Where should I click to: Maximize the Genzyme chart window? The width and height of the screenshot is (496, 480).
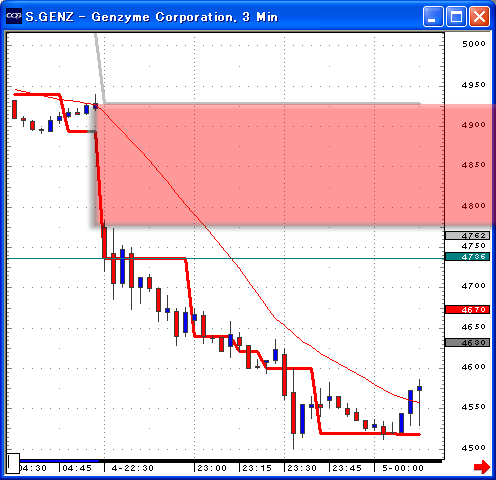tap(456, 16)
